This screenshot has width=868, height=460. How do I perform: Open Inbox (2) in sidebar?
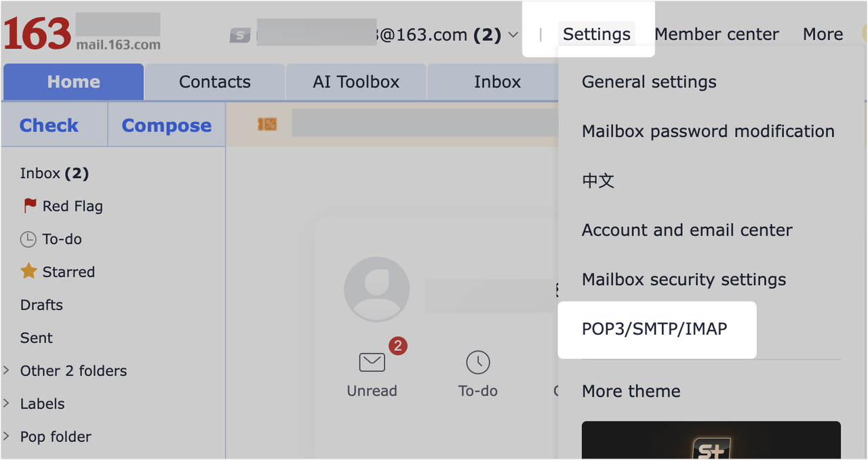point(54,173)
